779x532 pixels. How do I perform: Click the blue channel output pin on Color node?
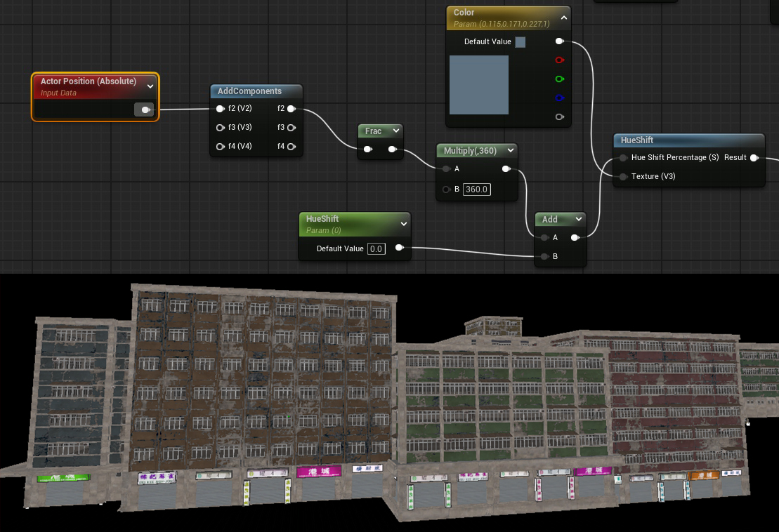coord(559,98)
